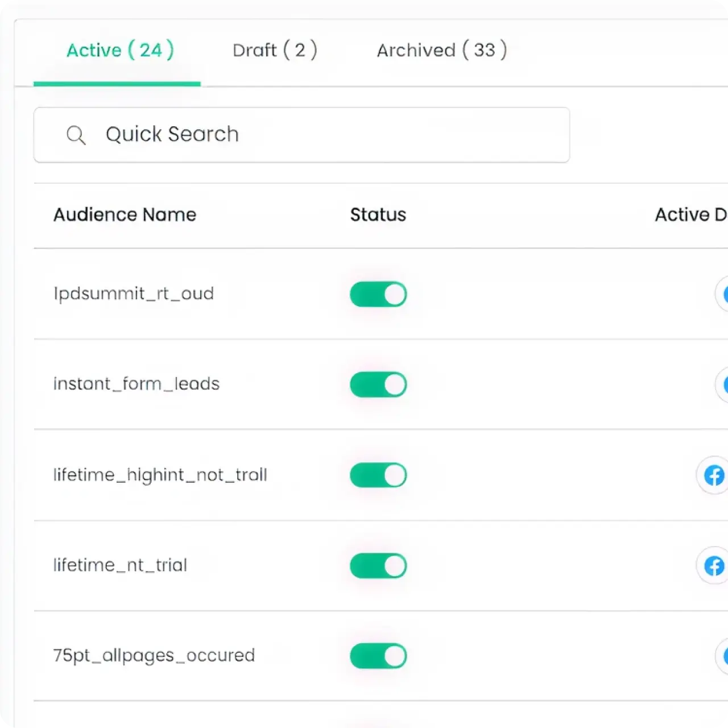Open the 75pt_allpages_occured audience
The image size is (728, 728).
point(154,656)
